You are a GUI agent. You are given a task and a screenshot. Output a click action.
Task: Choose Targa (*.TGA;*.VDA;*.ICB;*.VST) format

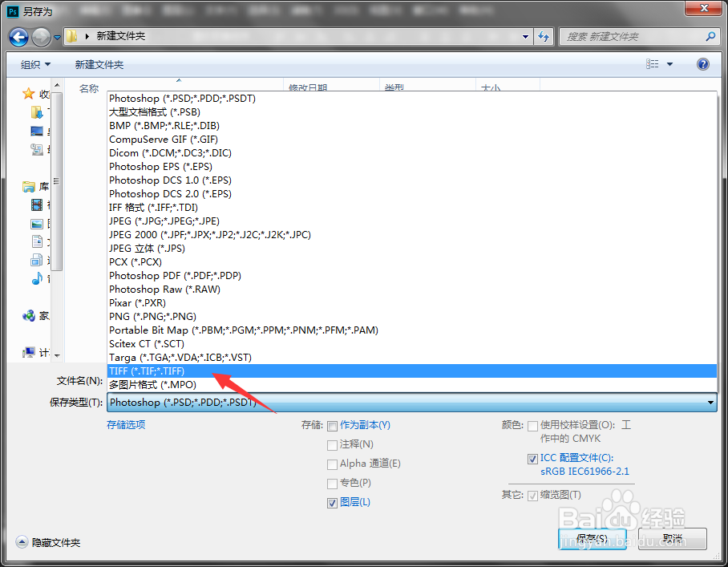tap(412, 358)
